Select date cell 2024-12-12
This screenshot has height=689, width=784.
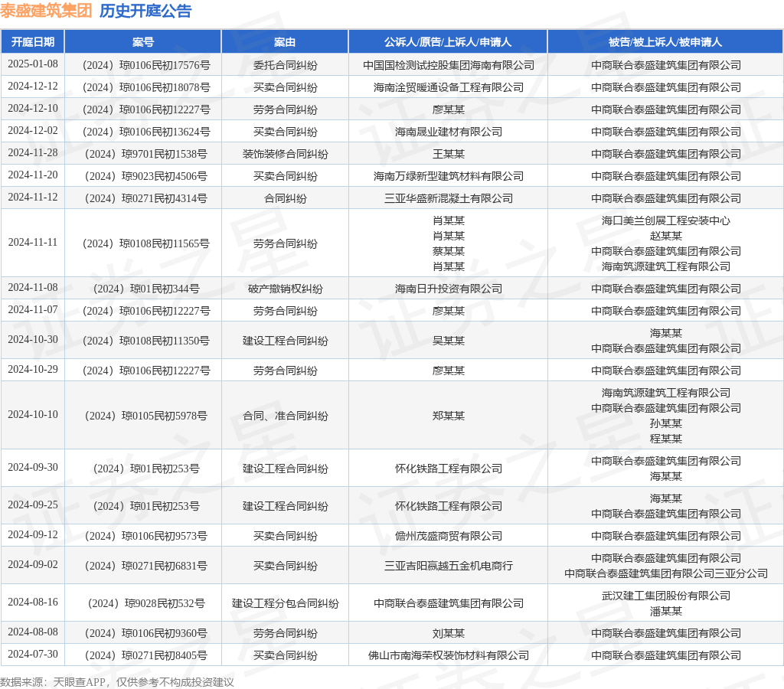33,86
